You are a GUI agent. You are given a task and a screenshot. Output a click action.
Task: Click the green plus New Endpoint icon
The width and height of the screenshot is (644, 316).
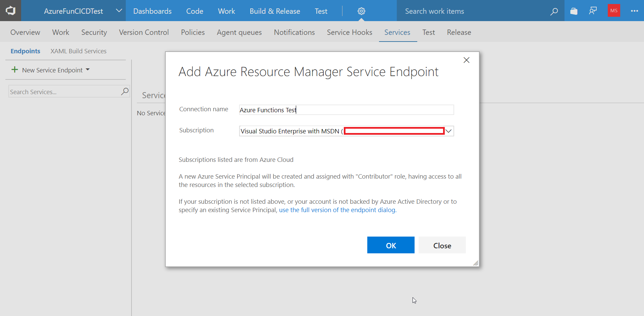click(x=15, y=70)
